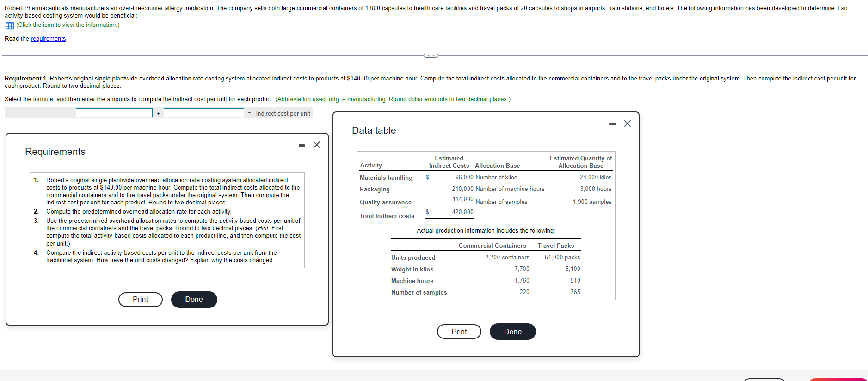The image size is (868, 381).
Task: Click the Commercial Containers column header
Action: click(x=492, y=246)
